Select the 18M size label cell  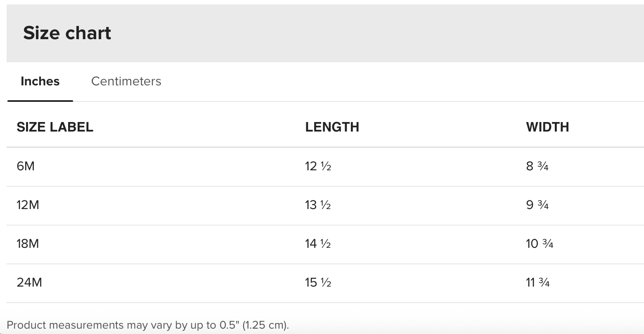tap(28, 244)
